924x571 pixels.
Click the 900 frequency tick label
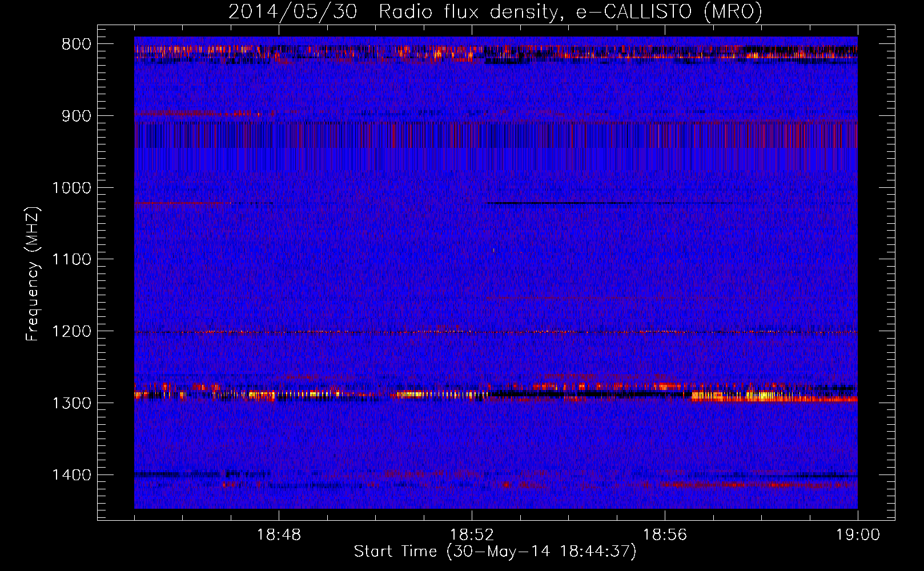tap(76, 116)
